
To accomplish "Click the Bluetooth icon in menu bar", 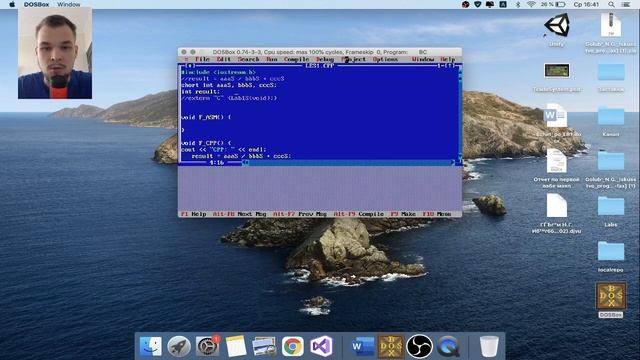I will point(518,4).
